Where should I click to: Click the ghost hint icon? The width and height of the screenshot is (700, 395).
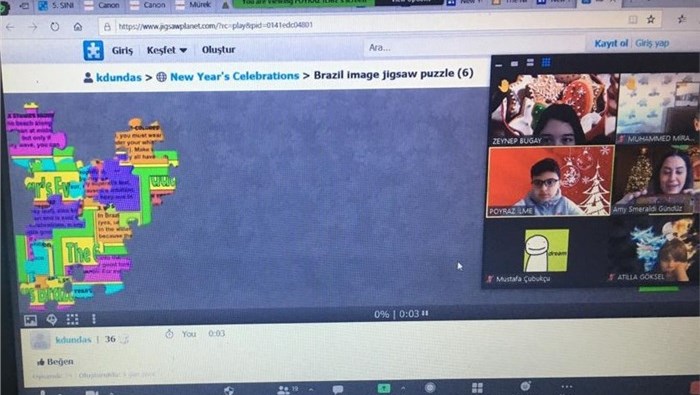[x=52, y=319]
